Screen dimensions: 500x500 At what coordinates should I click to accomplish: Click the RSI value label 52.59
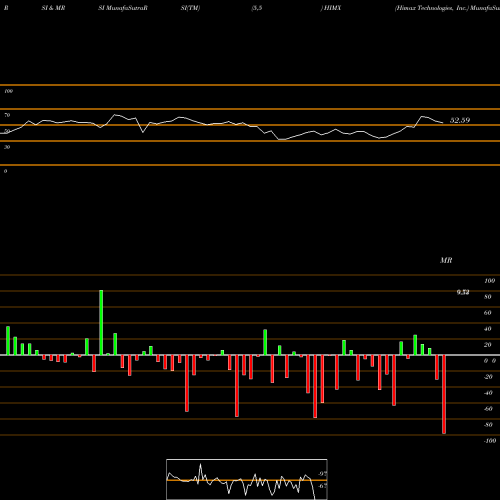click(x=460, y=120)
